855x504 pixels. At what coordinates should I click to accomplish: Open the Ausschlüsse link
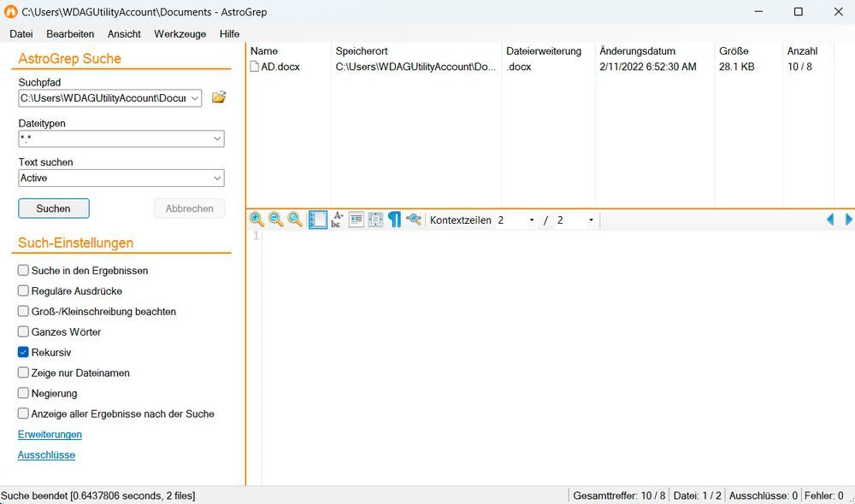click(x=46, y=454)
